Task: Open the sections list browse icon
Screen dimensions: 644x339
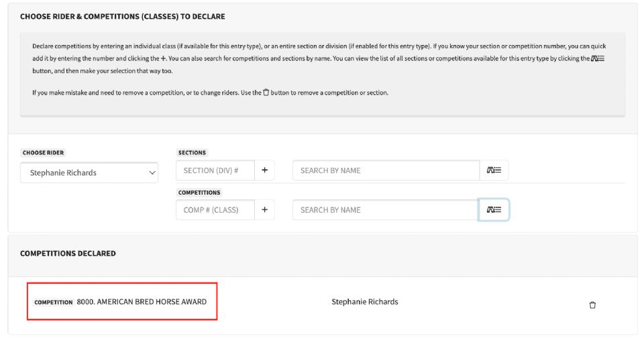Action: [x=494, y=171]
